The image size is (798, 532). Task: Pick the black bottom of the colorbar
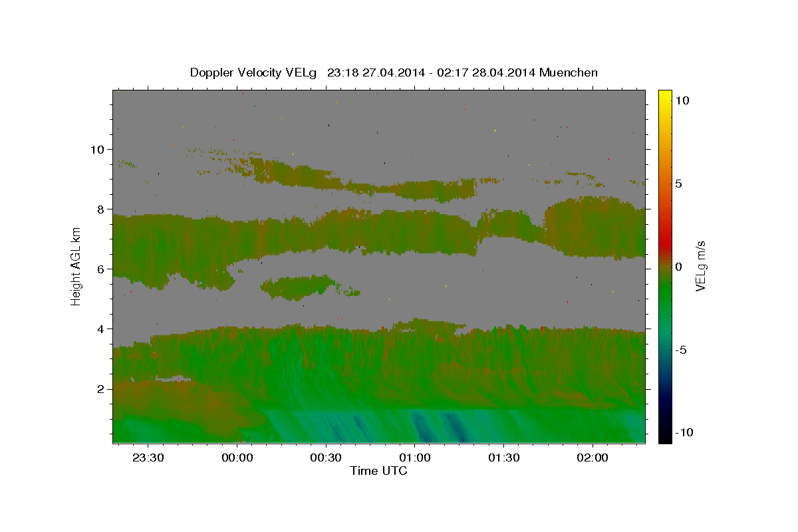(665, 438)
